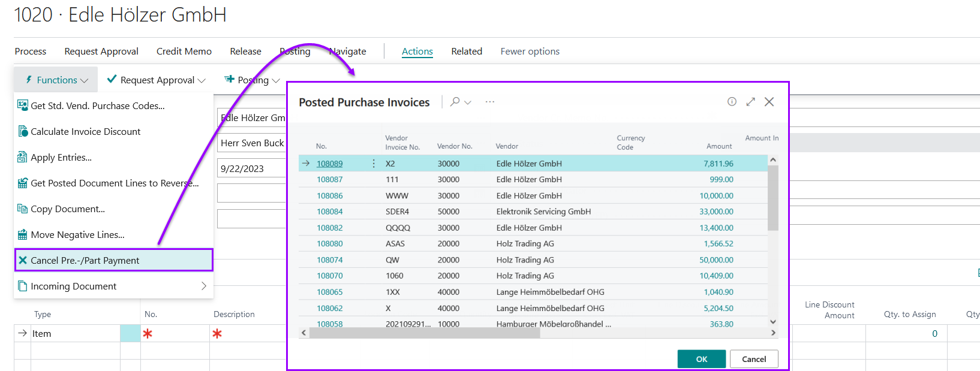Open posted invoice link 108082

pos(330,228)
